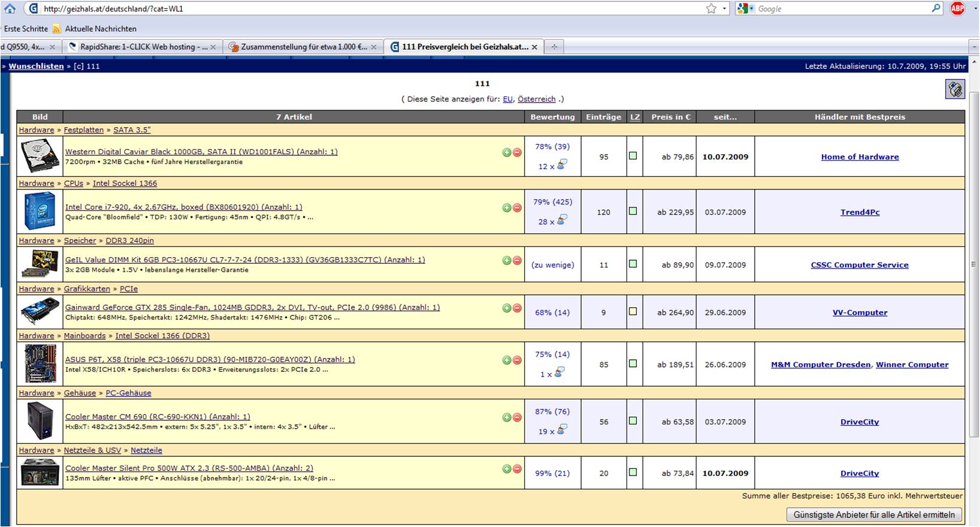Viewport: 980px width, 527px height.
Task: Decrease quantity of GeIL Value DIMM Kit
Action: tap(517, 260)
